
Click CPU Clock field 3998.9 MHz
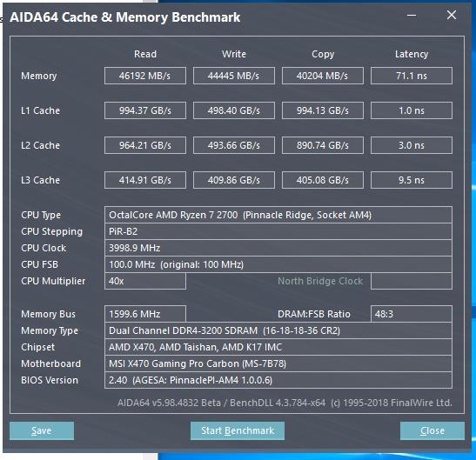click(x=278, y=248)
